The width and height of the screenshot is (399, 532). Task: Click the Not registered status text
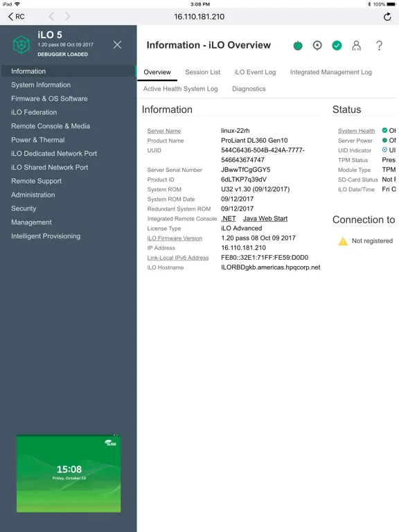click(372, 241)
